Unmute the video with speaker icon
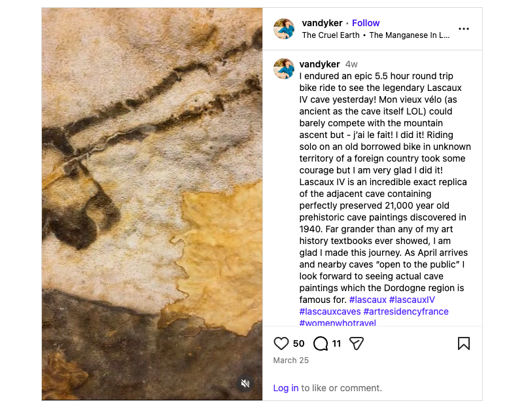509x420 pixels. (x=245, y=383)
